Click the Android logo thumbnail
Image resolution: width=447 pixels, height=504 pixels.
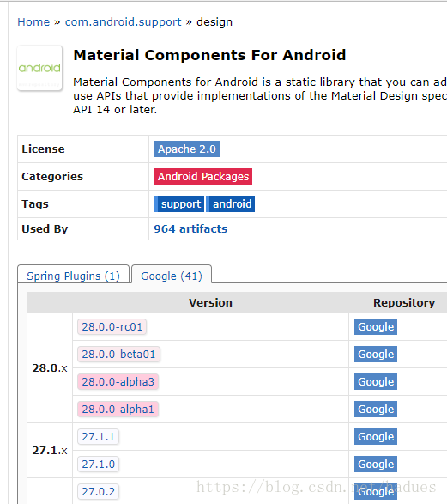(39, 68)
